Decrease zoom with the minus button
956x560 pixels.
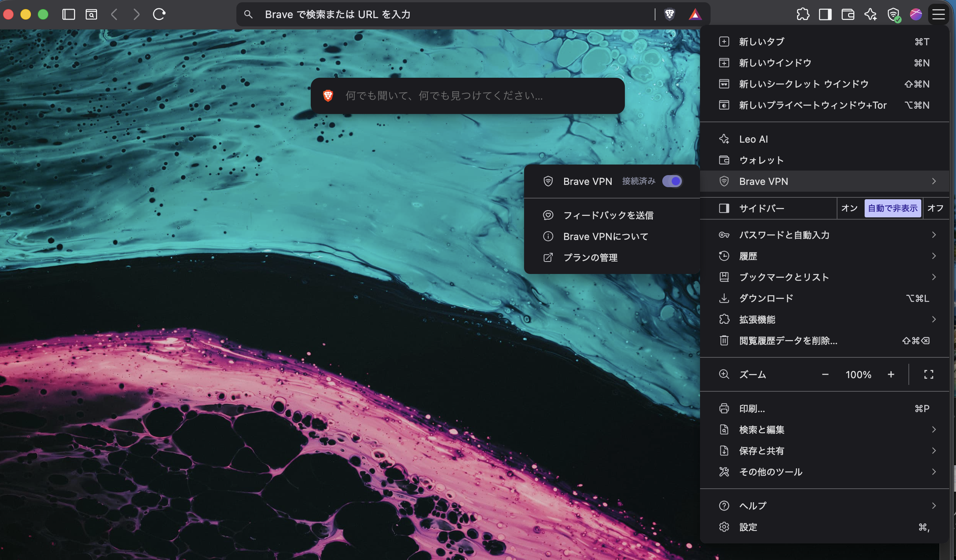[x=825, y=375]
